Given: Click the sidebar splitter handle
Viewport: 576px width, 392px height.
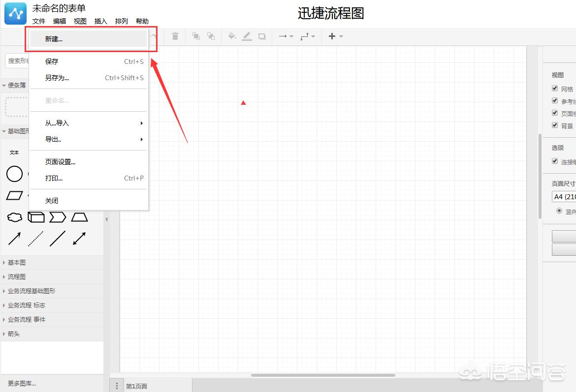Looking at the screenshot, I should tap(106, 219).
